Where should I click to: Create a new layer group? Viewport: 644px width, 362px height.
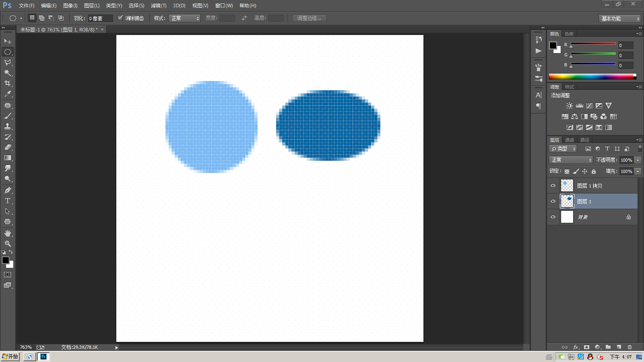(x=608, y=347)
